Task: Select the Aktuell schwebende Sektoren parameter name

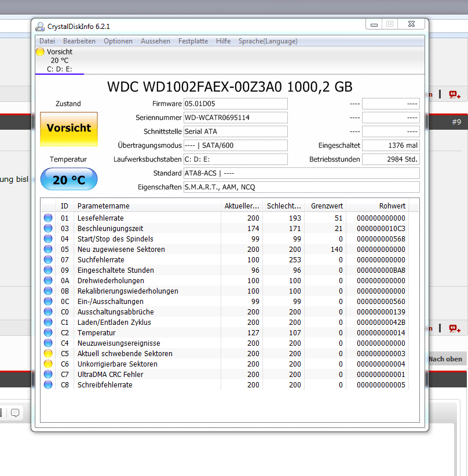Action: [125, 353]
